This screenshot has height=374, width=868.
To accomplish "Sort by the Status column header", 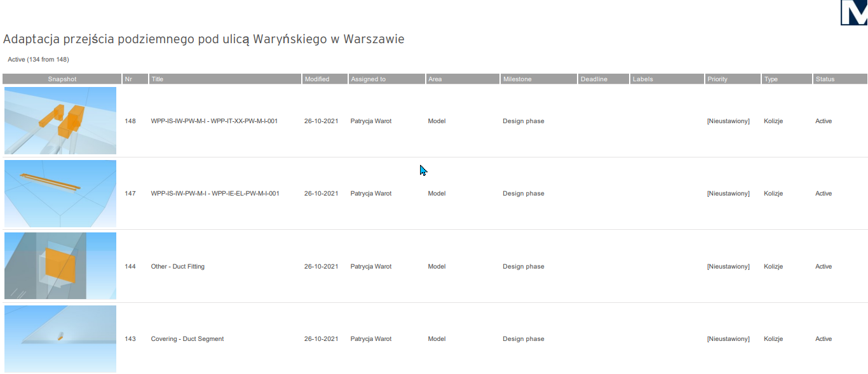I will click(840, 79).
